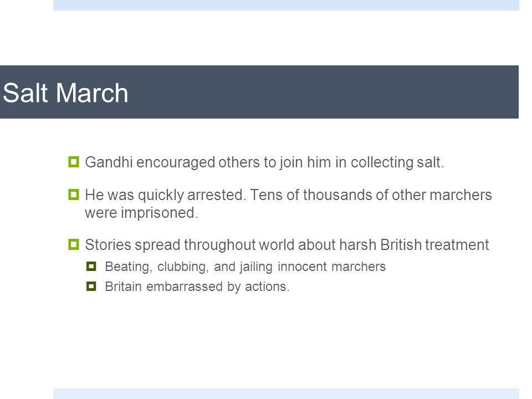Viewport: 532px width, 399px height.
Task: Click the sub-point 'Beating, clubbing, and jailing innocent marchers'
Action: (245, 267)
